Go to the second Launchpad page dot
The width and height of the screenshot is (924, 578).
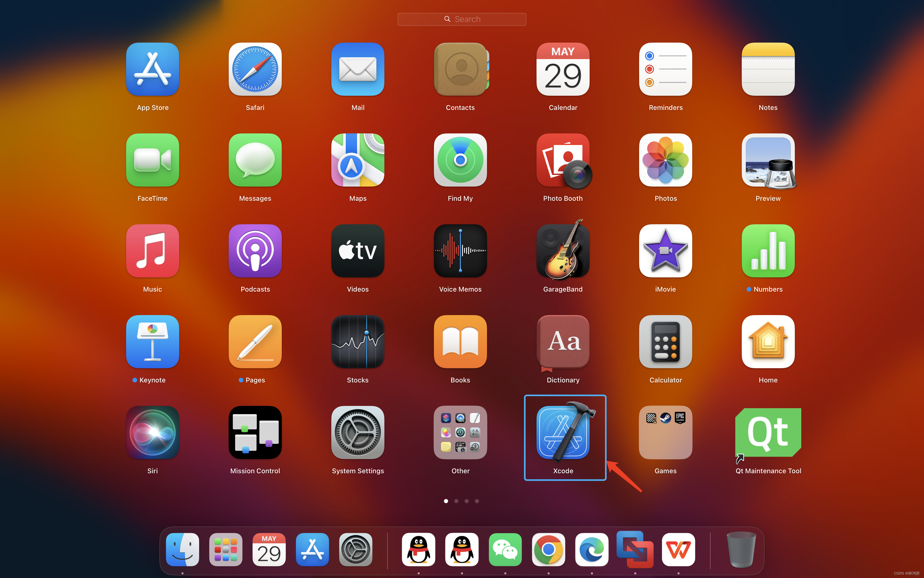point(456,501)
